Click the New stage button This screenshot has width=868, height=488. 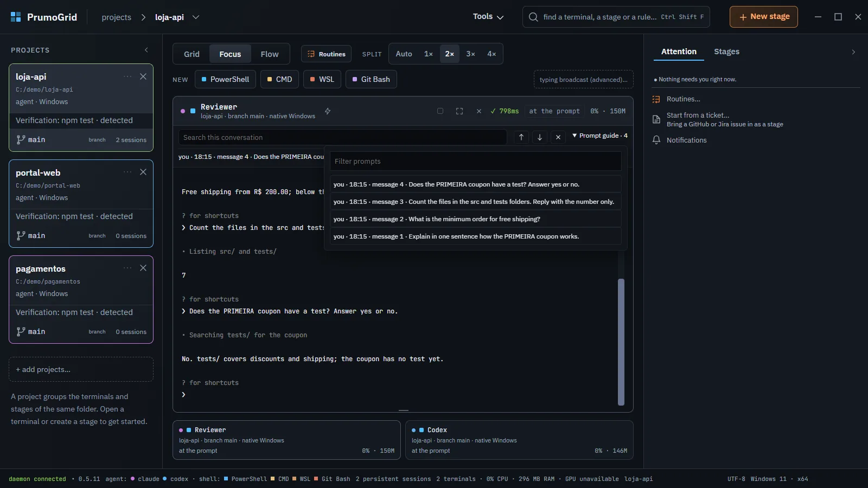[x=764, y=17]
